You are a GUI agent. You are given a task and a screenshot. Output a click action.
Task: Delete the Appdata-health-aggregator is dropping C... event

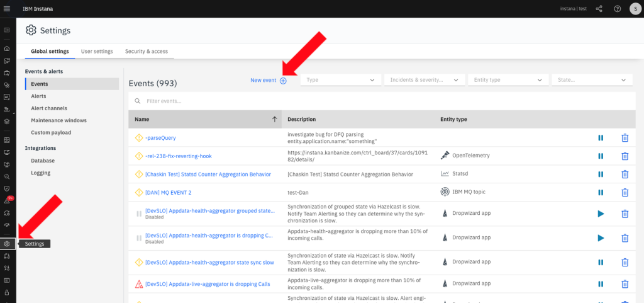pos(625,238)
